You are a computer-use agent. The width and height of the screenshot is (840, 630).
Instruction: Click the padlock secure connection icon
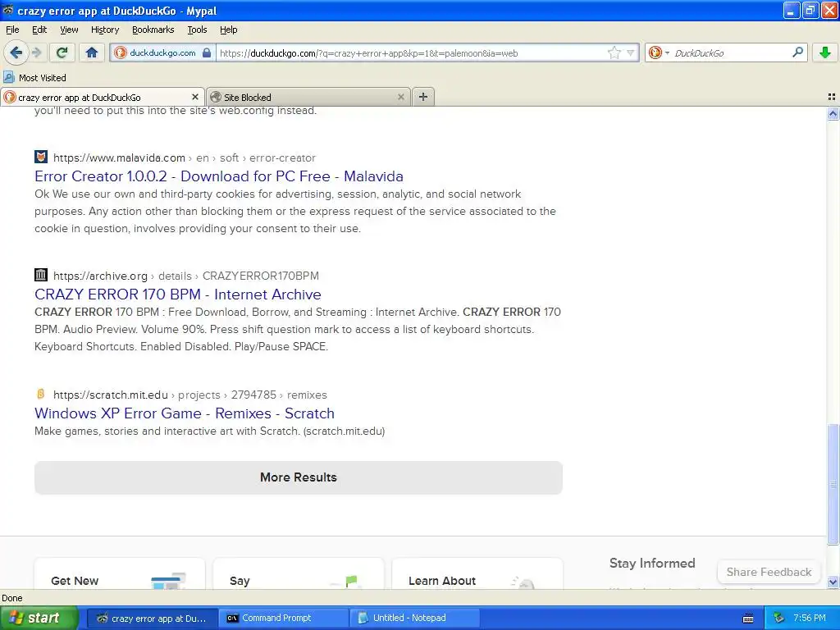207,52
